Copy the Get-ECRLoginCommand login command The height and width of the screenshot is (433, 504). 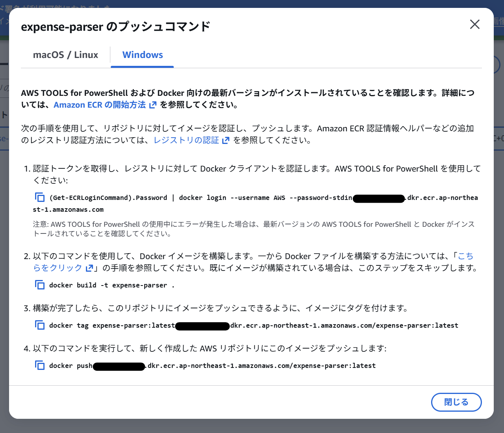click(40, 197)
